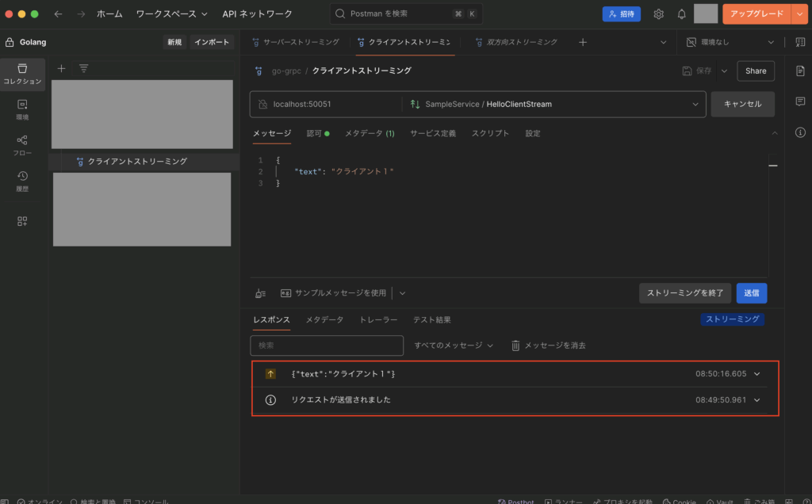Screen dimensions: 812x504
Task: Open the History (履歴) sidebar panel
Action: pyautogui.click(x=22, y=181)
